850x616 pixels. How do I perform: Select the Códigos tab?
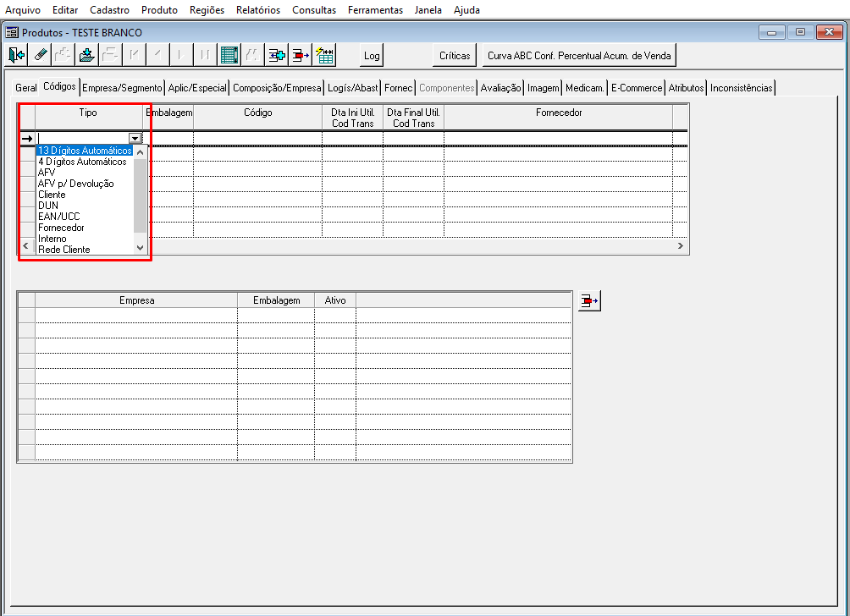pyautogui.click(x=59, y=86)
